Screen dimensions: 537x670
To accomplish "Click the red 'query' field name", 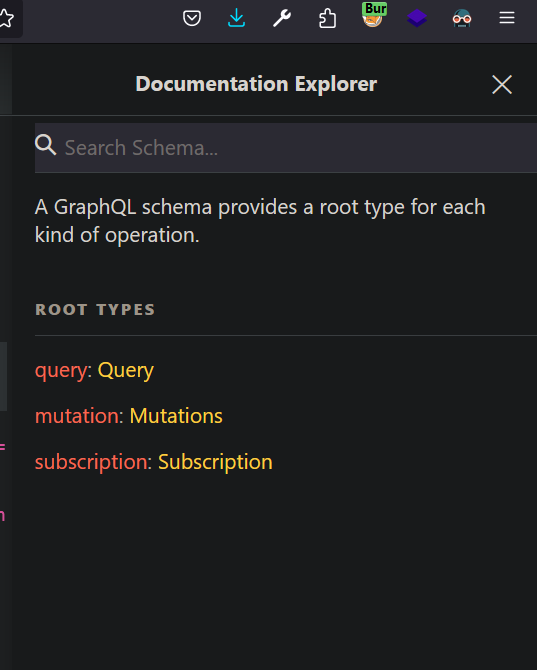I will [x=61, y=371].
